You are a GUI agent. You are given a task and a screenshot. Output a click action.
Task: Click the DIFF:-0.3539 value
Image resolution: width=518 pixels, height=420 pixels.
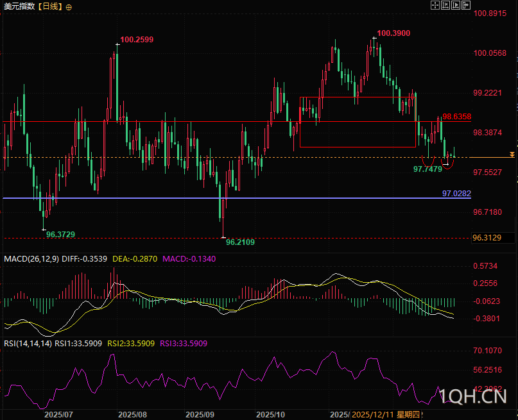click(x=84, y=259)
